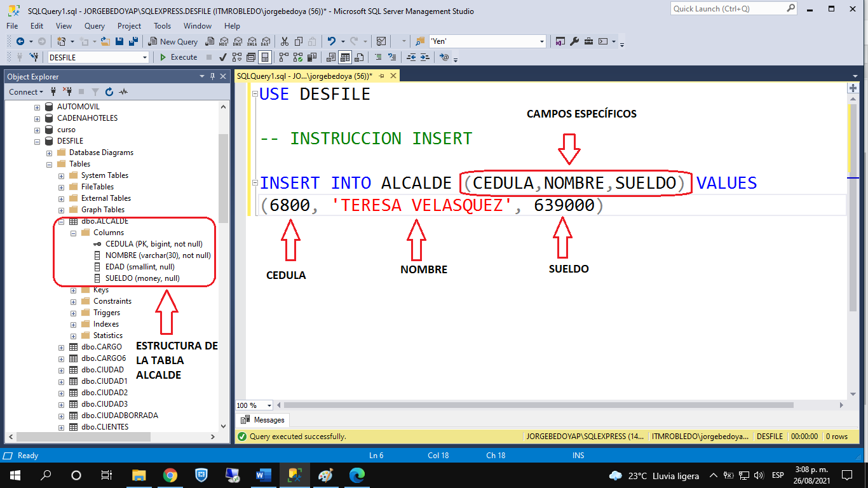
Task: Expand the CADENAHOTELES database node
Action: tap(37, 118)
